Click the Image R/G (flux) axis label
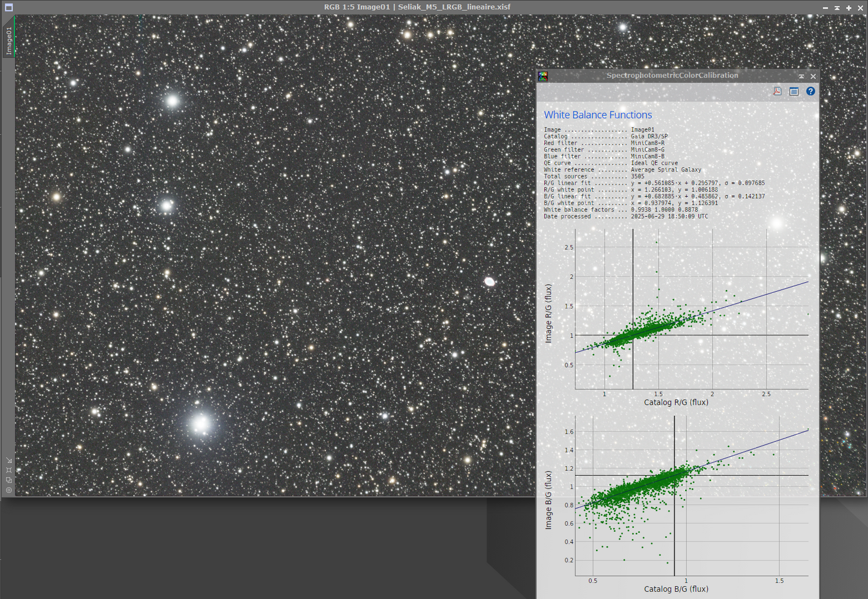This screenshot has height=599, width=868. [x=548, y=313]
